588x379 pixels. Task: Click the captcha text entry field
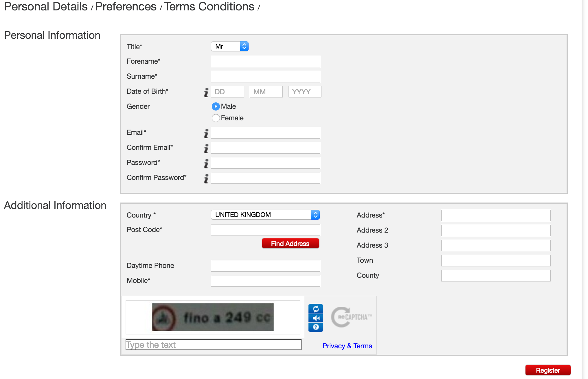point(213,345)
